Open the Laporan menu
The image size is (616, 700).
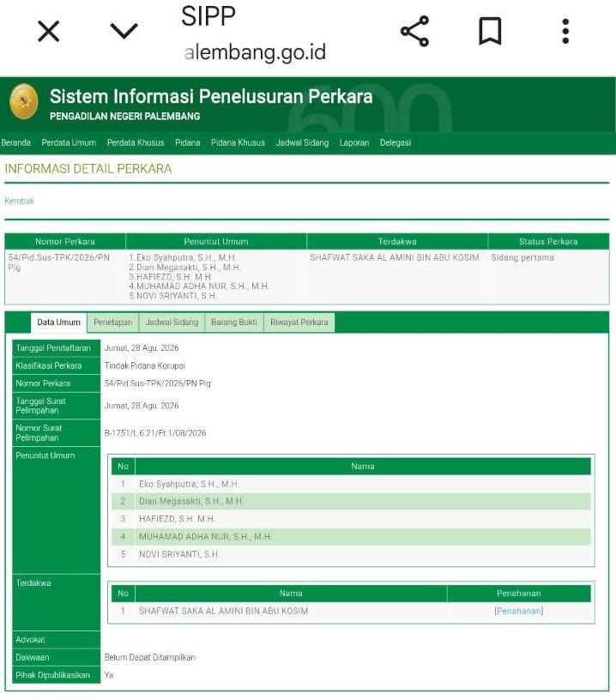pyautogui.click(x=354, y=143)
